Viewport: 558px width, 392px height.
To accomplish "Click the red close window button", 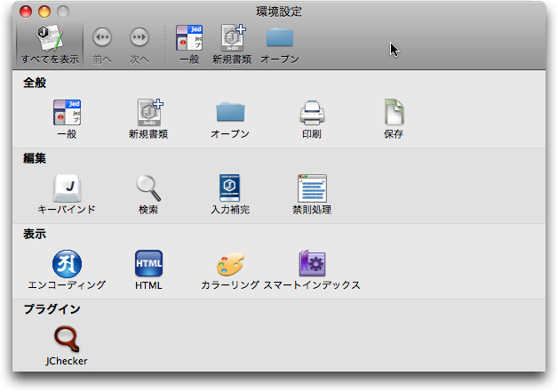I will click(x=26, y=12).
